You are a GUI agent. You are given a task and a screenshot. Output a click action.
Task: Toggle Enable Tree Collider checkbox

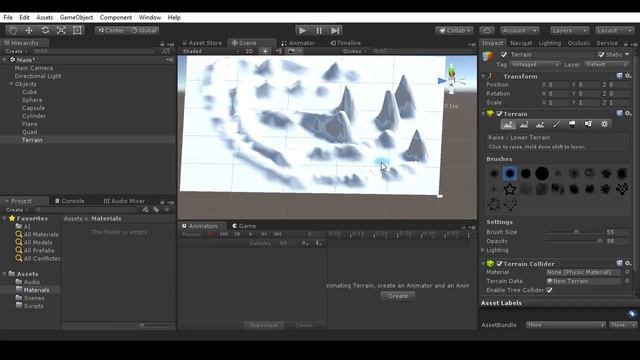pyautogui.click(x=549, y=290)
